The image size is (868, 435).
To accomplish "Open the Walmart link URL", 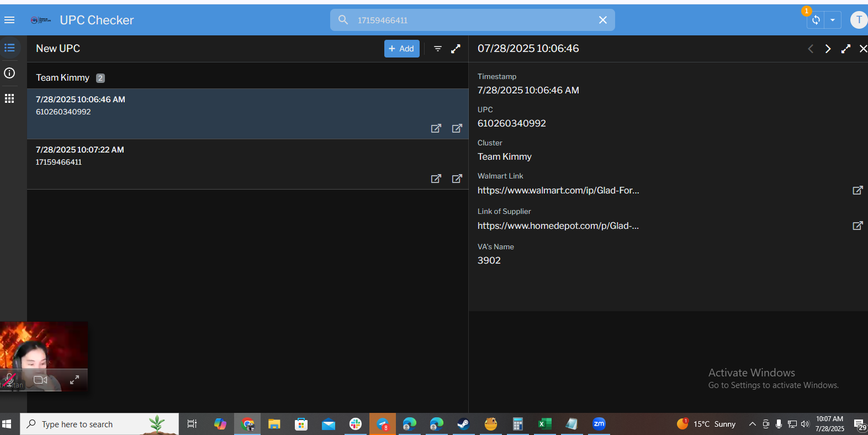I will click(x=558, y=190).
